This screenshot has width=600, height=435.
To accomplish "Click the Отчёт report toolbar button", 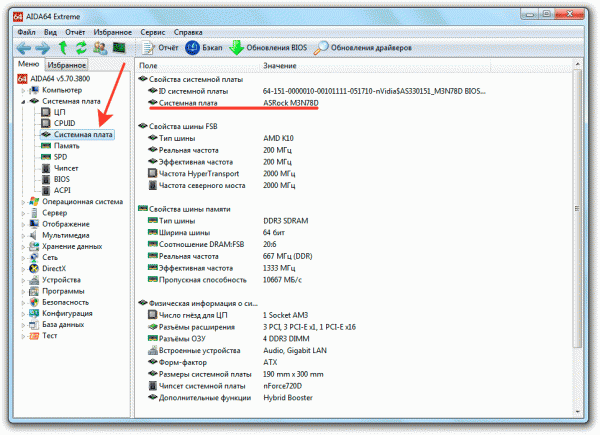I will (x=160, y=48).
